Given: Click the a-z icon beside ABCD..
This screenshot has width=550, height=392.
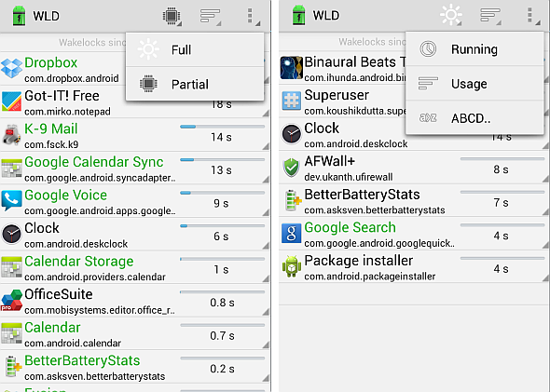Looking at the screenshot, I should [428, 117].
